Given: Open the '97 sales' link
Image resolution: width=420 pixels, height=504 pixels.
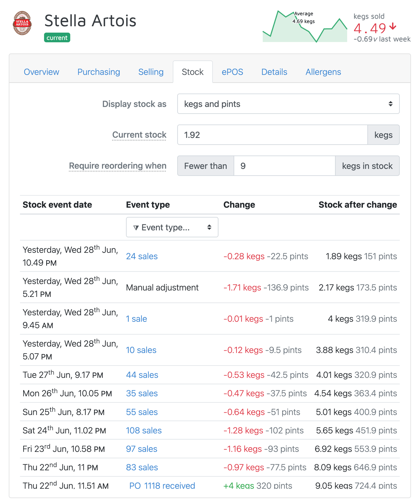Looking at the screenshot, I should click(142, 449).
